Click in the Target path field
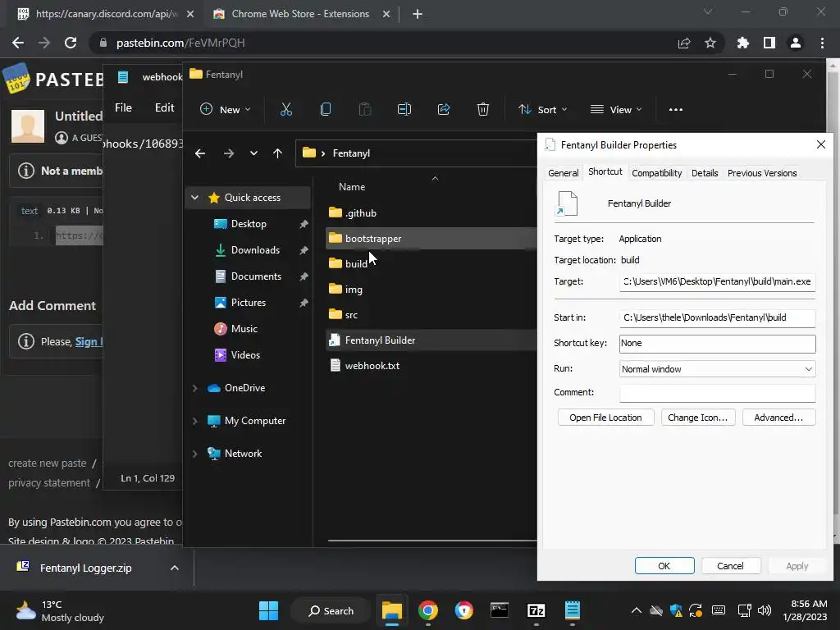This screenshot has height=630, width=840. (x=717, y=282)
